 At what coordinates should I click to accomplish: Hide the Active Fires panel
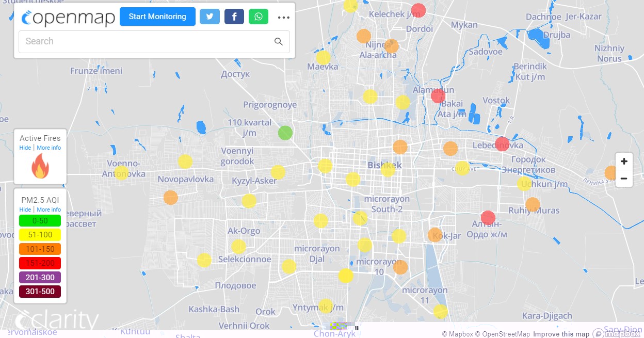click(25, 148)
